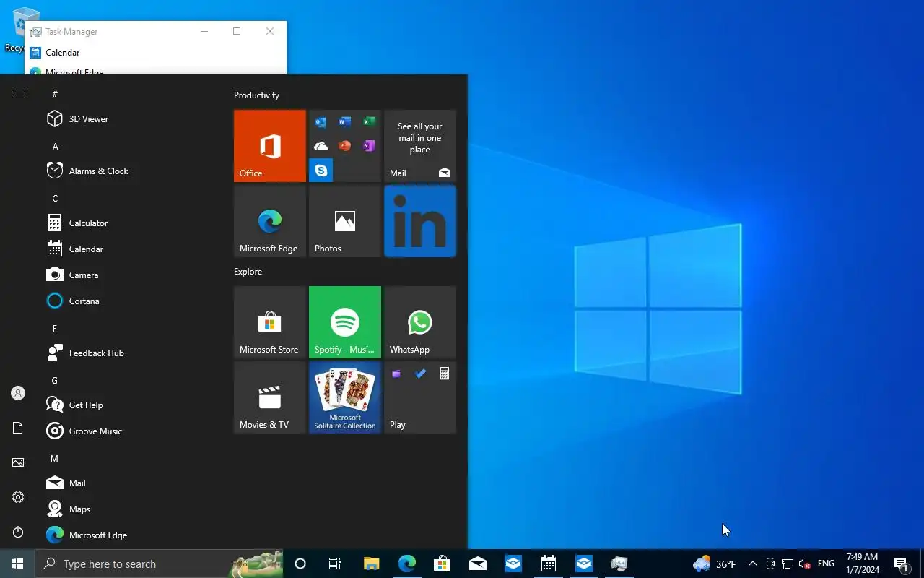Open Groove Music from the app list
Viewport: 924px width, 578px height.
pyautogui.click(x=130, y=431)
